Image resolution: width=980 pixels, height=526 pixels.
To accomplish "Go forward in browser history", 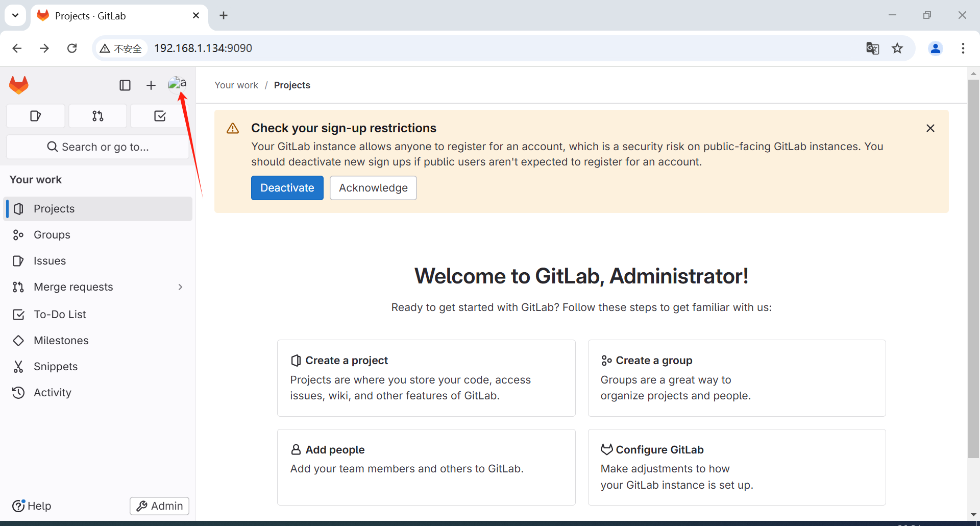I will tap(44, 48).
